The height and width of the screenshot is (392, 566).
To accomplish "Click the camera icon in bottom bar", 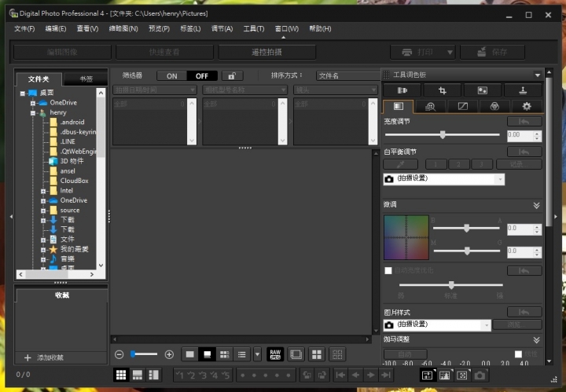I will pos(480,376).
